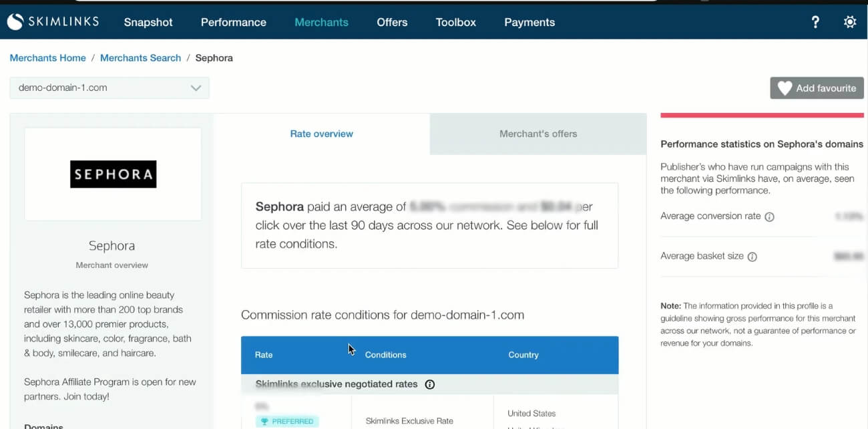The image size is (868, 429).
Task: Go to the Payments menu
Action: pyautogui.click(x=529, y=22)
